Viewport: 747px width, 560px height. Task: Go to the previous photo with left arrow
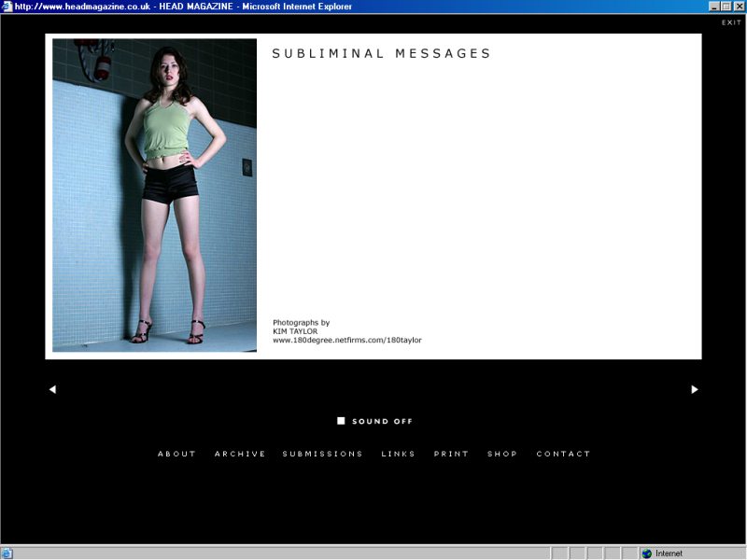[52, 389]
